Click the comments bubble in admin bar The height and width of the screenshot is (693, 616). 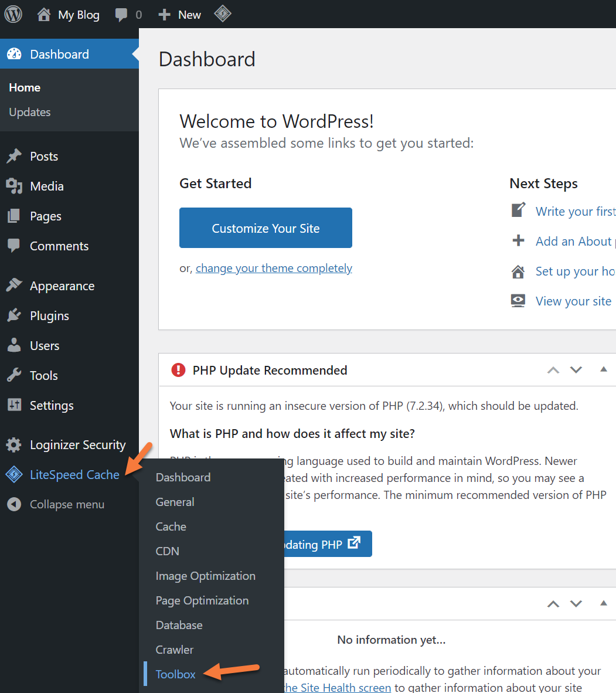[121, 15]
